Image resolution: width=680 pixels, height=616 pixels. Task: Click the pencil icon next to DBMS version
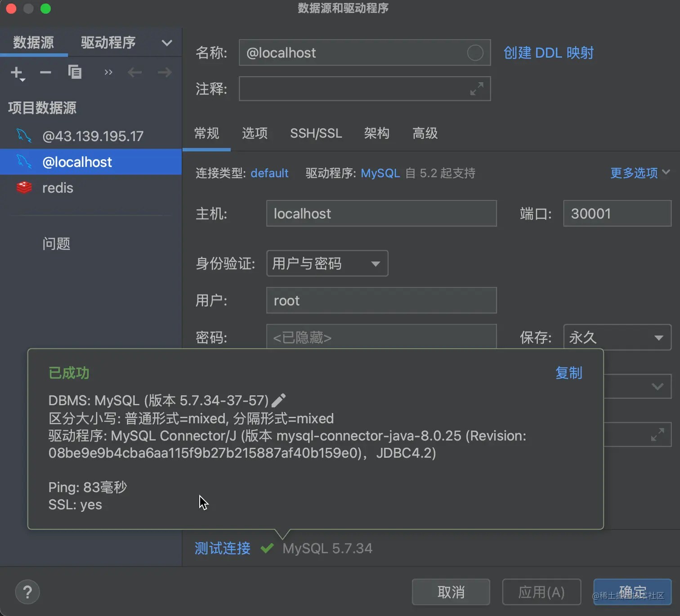(278, 400)
